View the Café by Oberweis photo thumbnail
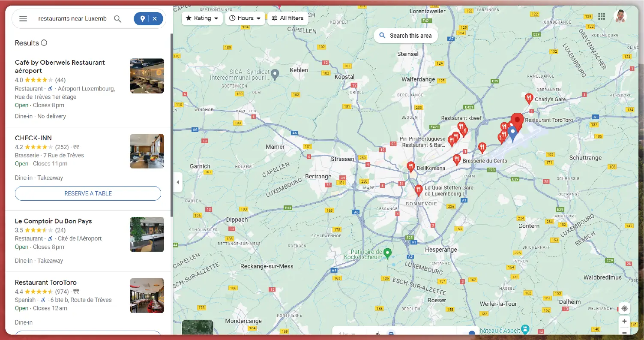The width and height of the screenshot is (644, 340). [147, 76]
